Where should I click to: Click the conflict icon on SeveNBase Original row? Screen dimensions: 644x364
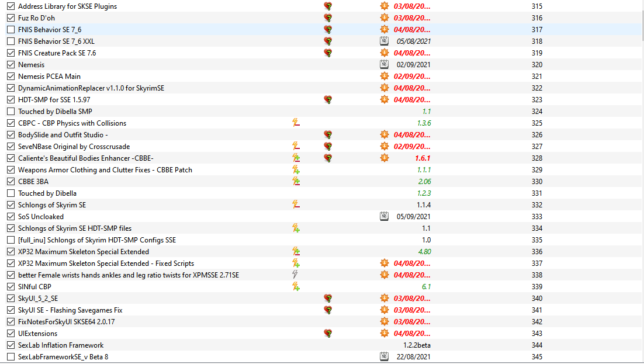[x=296, y=146]
